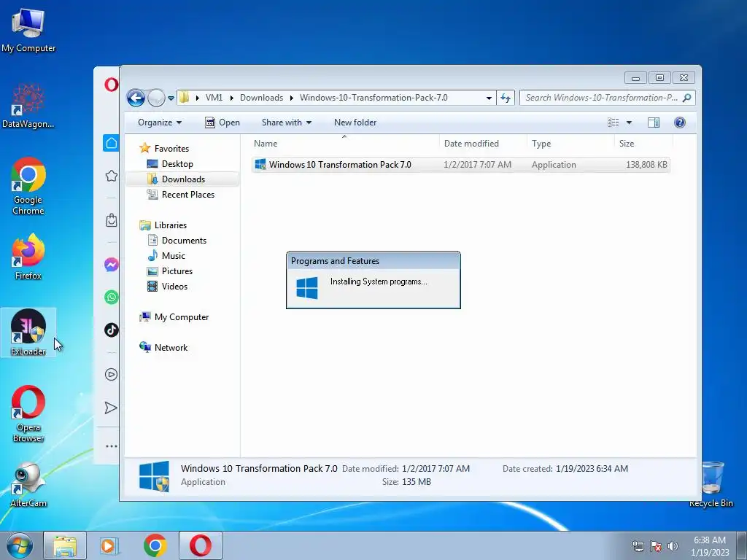Click volume speaker icon in system tray
Screen dimensions: 747x560
coord(673,546)
